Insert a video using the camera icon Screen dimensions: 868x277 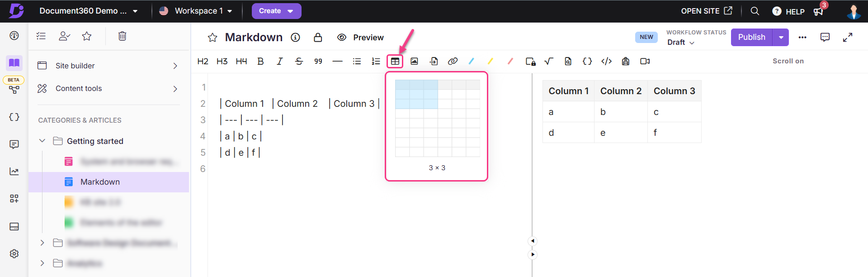[645, 62]
